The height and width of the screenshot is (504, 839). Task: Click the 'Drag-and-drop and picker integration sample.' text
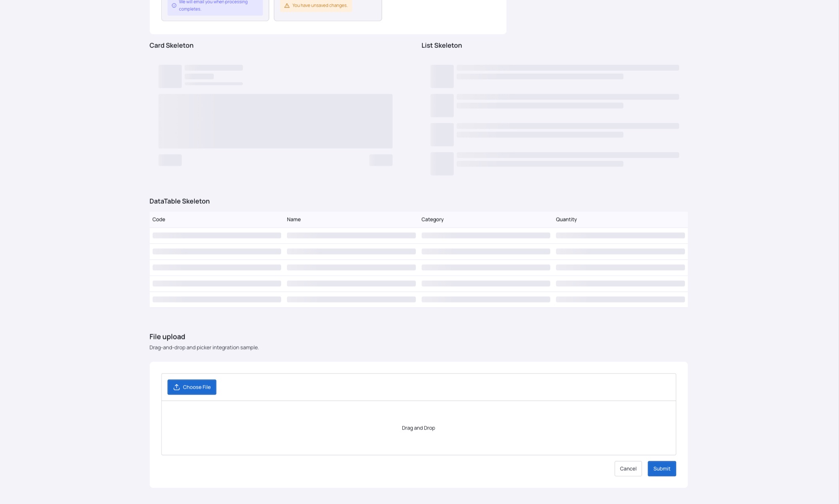point(204,348)
